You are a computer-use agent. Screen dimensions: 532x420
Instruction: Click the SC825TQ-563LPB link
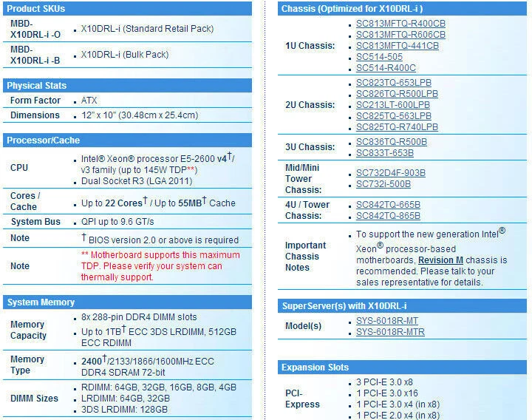(x=394, y=116)
